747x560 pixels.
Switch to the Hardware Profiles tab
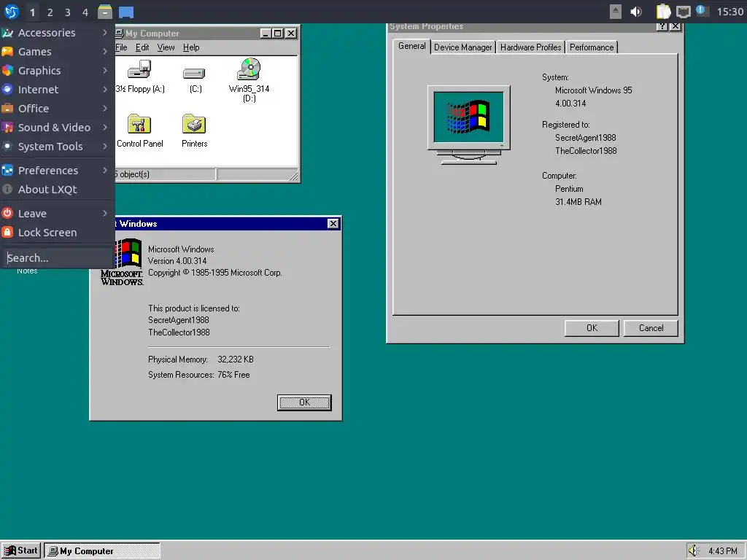(531, 47)
